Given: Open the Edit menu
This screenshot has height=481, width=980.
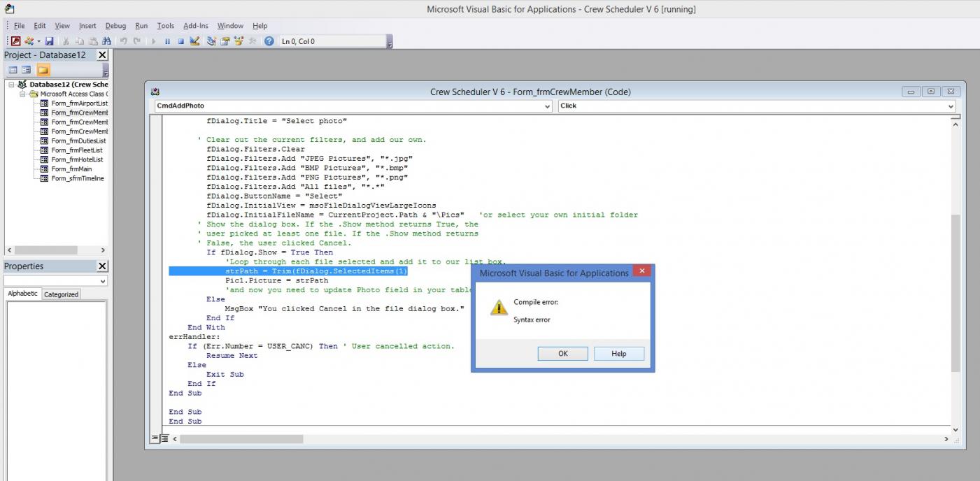Looking at the screenshot, I should [40, 26].
